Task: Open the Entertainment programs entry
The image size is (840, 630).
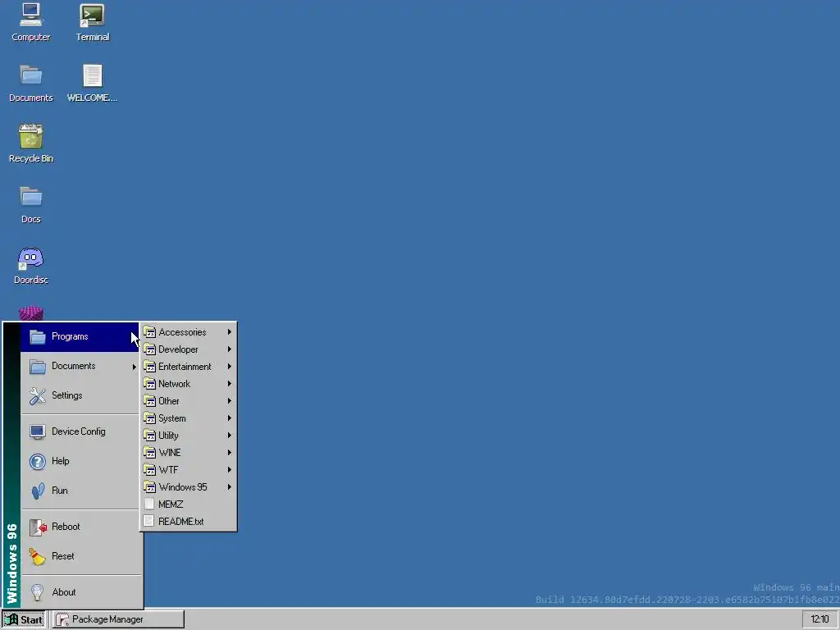Action: coord(188,367)
